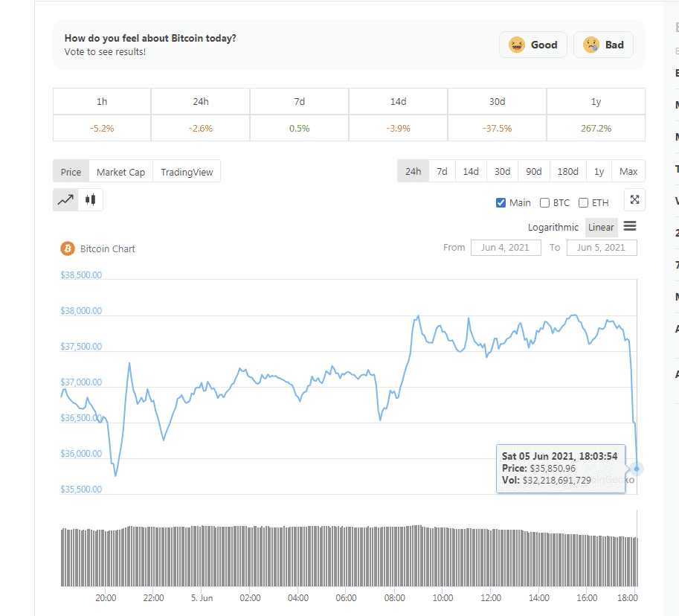Uncheck the Main checkbox
The height and width of the screenshot is (616, 679).
(501, 202)
